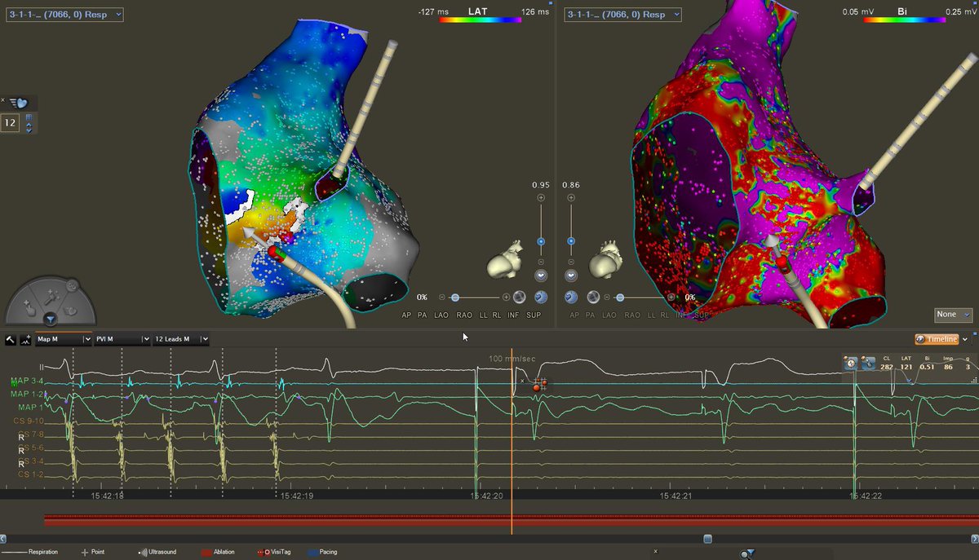Toggle Point in the timeline legend
Viewport: 979px width, 560px height.
tap(92, 553)
